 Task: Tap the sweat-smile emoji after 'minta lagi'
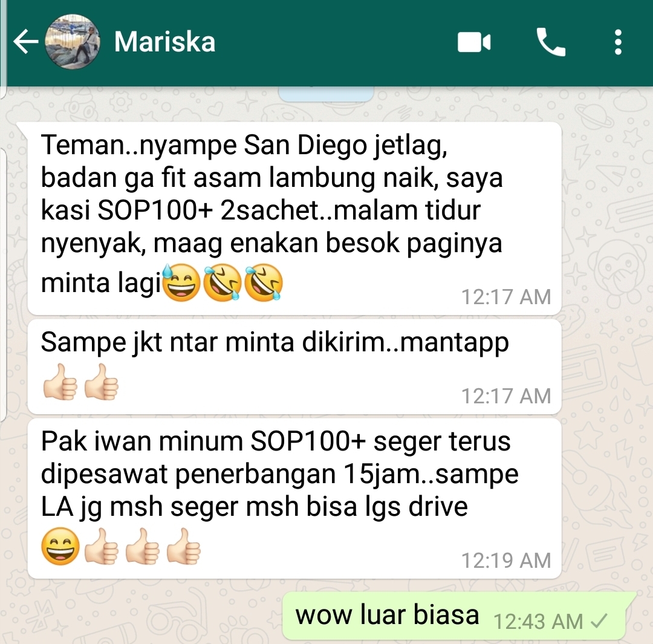[x=181, y=282]
